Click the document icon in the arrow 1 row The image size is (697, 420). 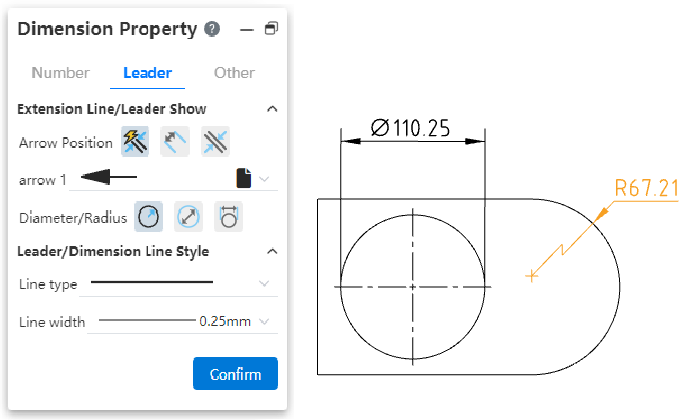point(243,179)
